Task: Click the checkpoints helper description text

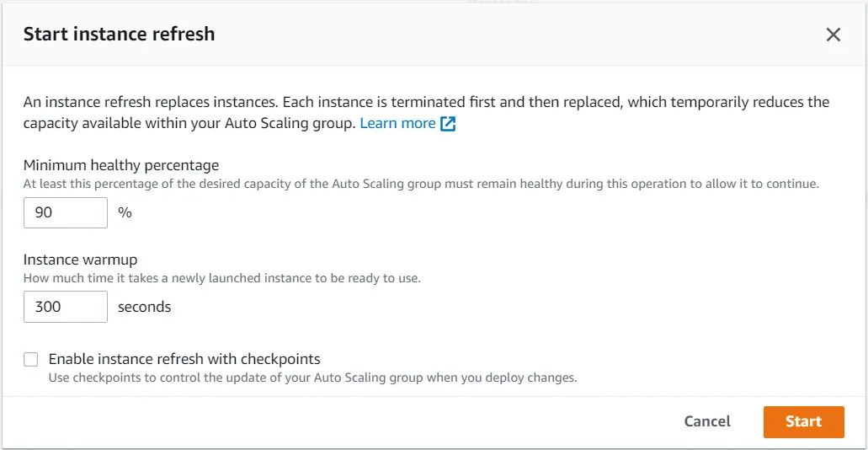Action: coord(312,378)
